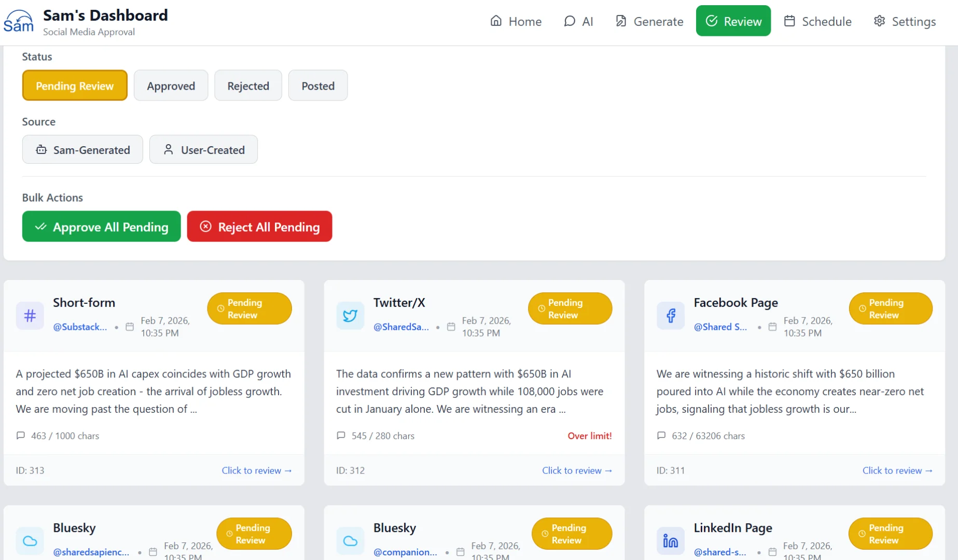
Task: Click the Twitter bird icon on card
Action: pyautogui.click(x=350, y=316)
